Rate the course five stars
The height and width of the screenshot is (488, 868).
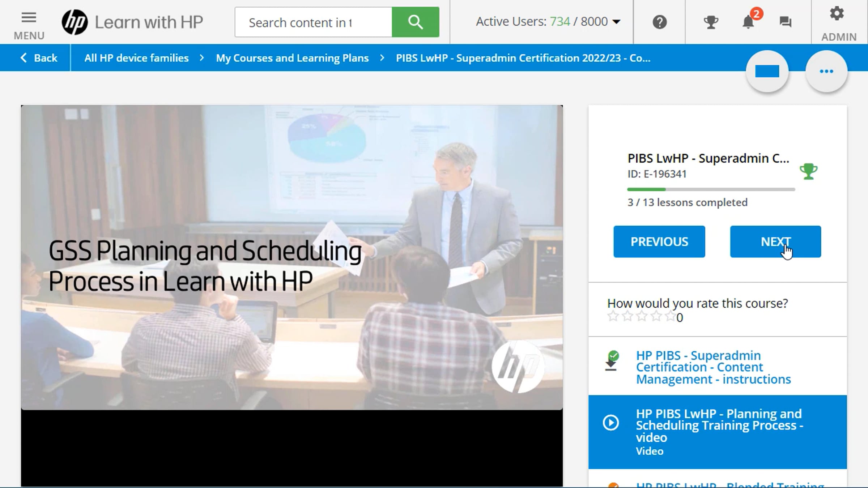coord(670,317)
